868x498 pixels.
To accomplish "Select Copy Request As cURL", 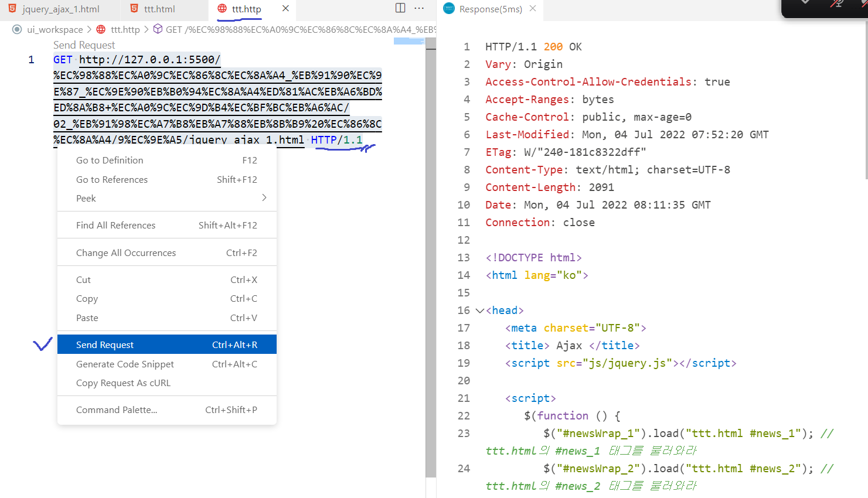I will coord(167,383).
